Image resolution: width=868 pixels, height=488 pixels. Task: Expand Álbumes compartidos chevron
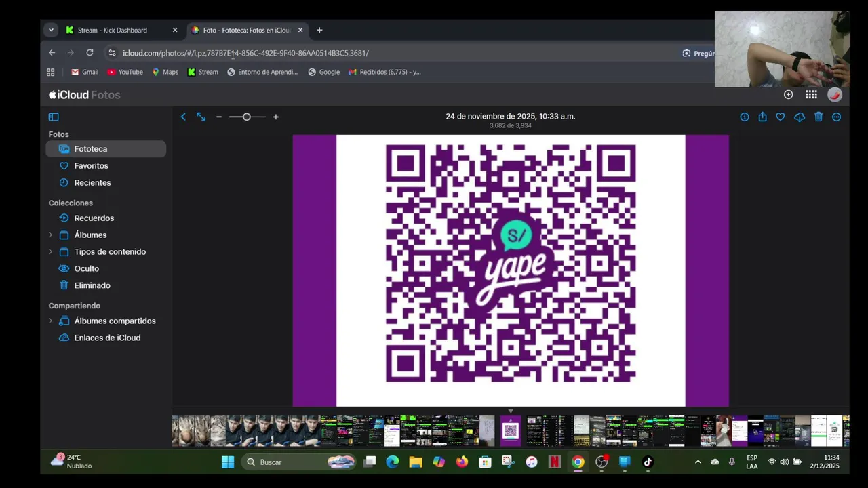[x=50, y=321]
